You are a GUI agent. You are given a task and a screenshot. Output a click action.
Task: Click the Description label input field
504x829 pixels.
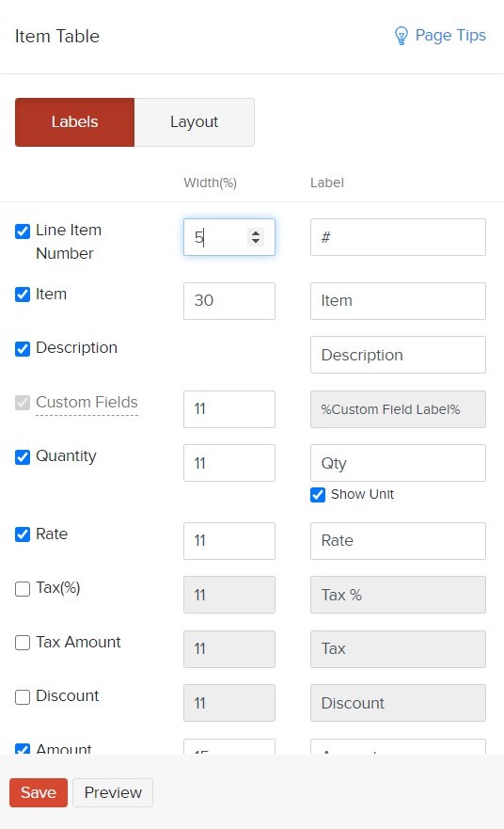coord(399,355)
